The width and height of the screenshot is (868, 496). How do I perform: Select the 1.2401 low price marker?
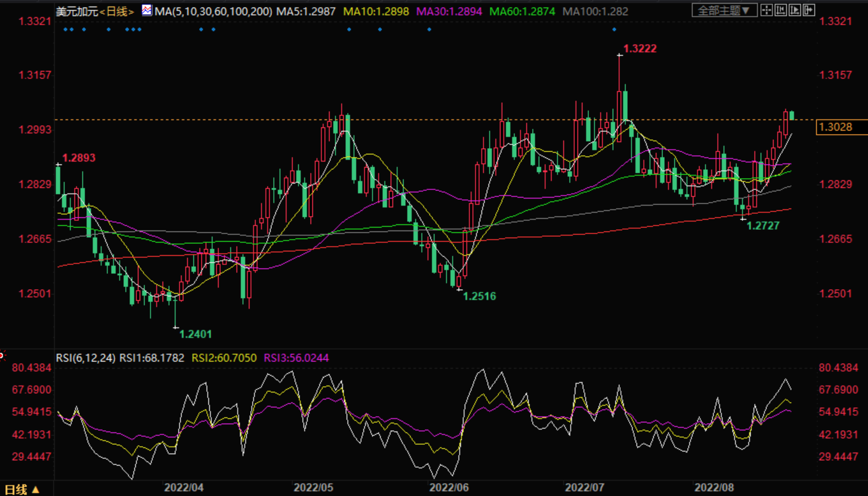pos(195,334)
